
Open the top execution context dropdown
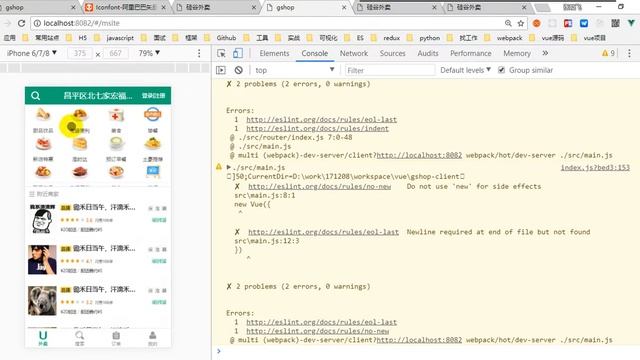[x=294, y=70]
